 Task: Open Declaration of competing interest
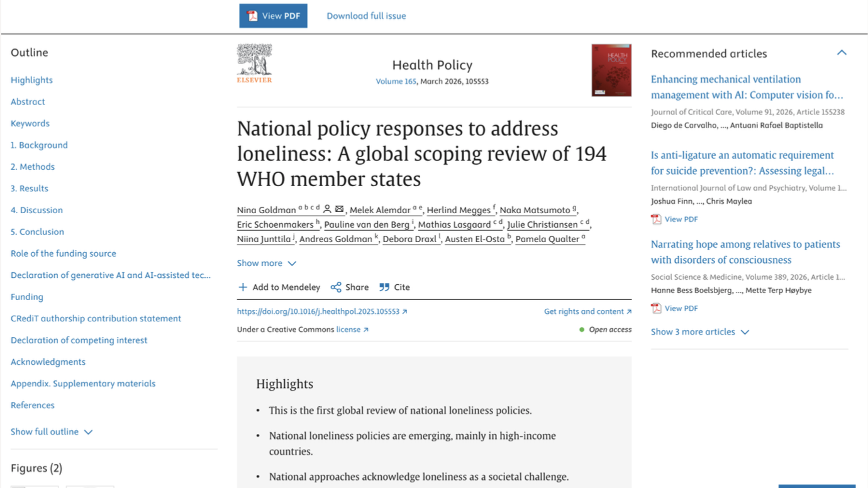point(79,340)
